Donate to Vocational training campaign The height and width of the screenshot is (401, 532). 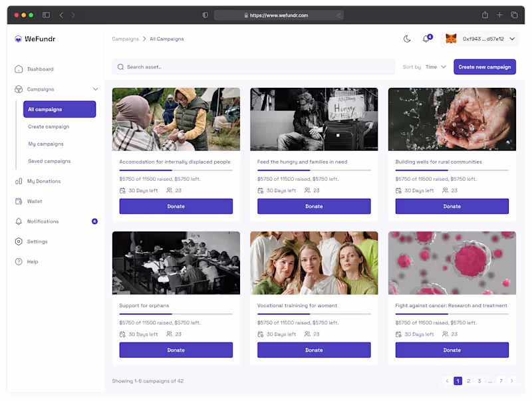[314, 350]
